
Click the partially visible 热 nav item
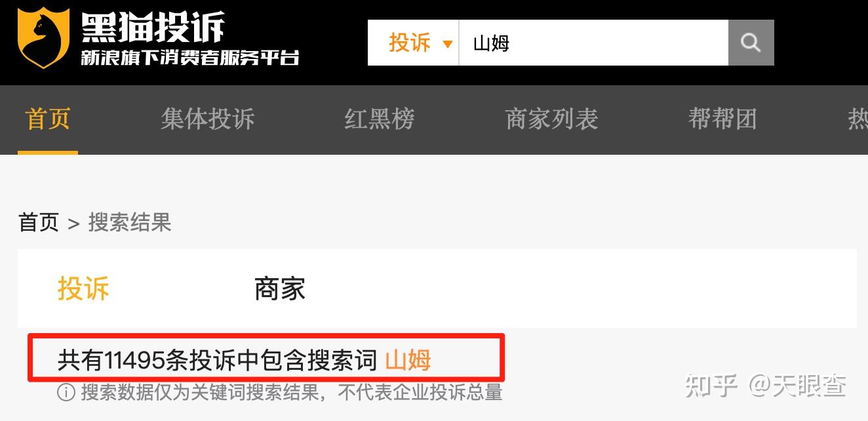click(858, 119)
